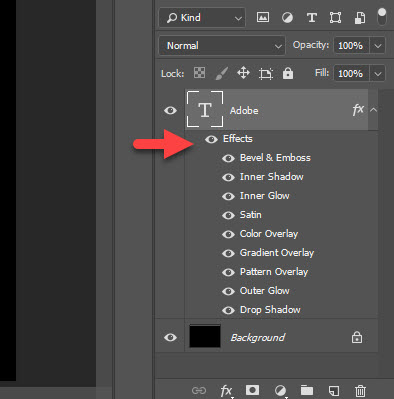Filter layers by shape layers icon
Viewport: 394px width, 399px height.
pyautogui.click(x=335, y=17)
